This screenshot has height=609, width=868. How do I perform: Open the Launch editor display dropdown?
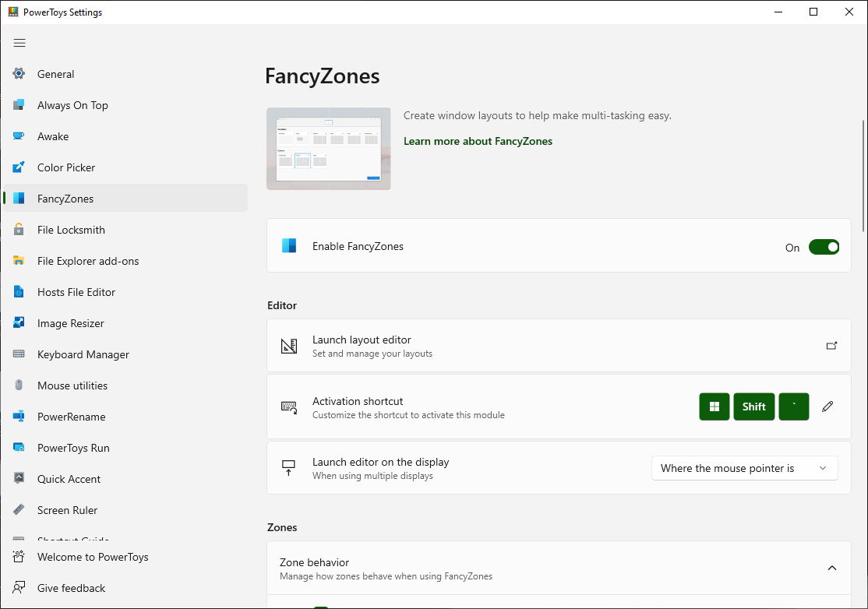point(743,468)
